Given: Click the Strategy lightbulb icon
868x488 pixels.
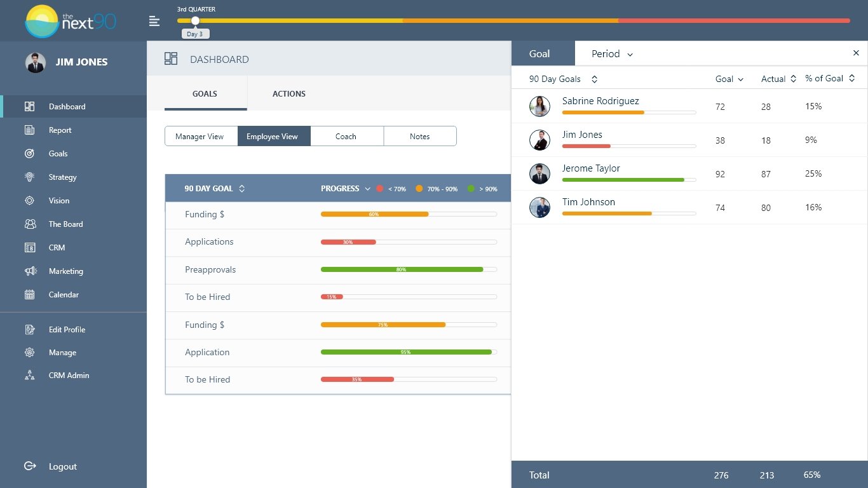Looking at the screenshot, I should tap(30, 177).
